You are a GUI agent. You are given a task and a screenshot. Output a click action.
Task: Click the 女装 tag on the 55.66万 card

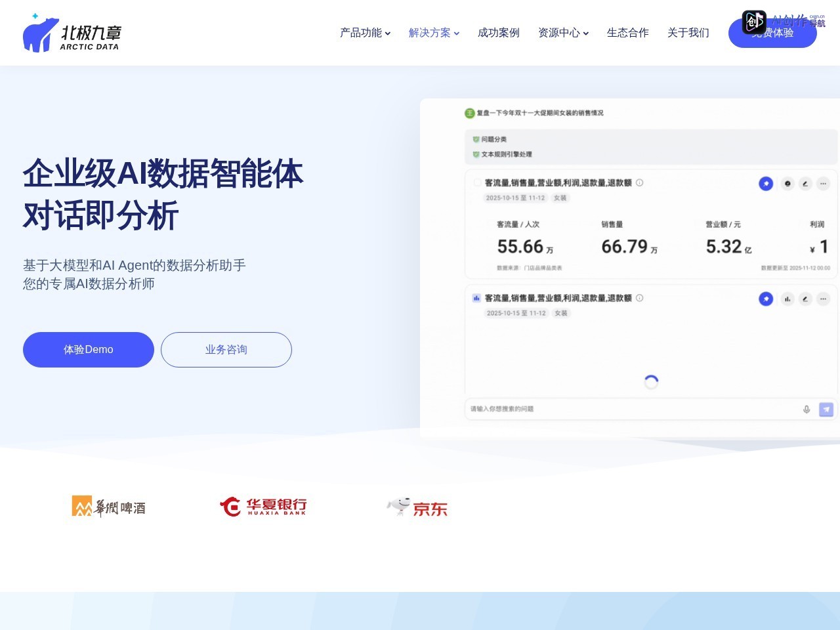[x=560, y=198]
